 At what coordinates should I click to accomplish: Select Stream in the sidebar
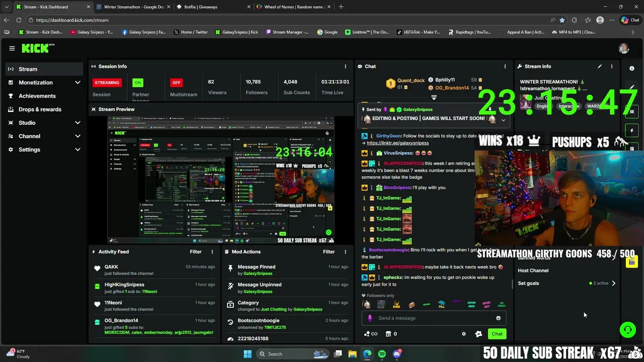coord(44,69)
